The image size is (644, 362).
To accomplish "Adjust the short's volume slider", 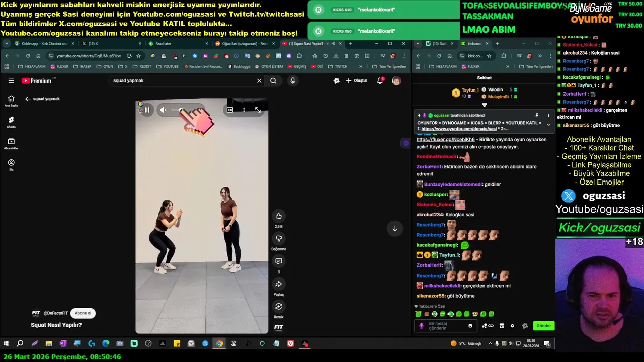I will [185, 110].
